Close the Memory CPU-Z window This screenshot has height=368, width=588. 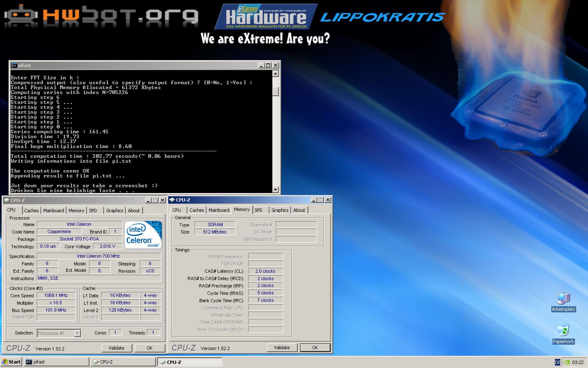point(327,200)
